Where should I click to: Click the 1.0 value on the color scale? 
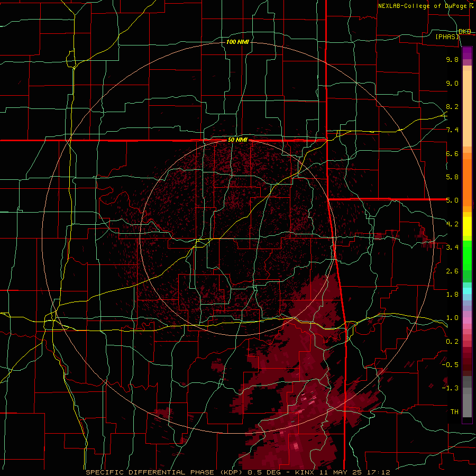click(x=452, y=318)
